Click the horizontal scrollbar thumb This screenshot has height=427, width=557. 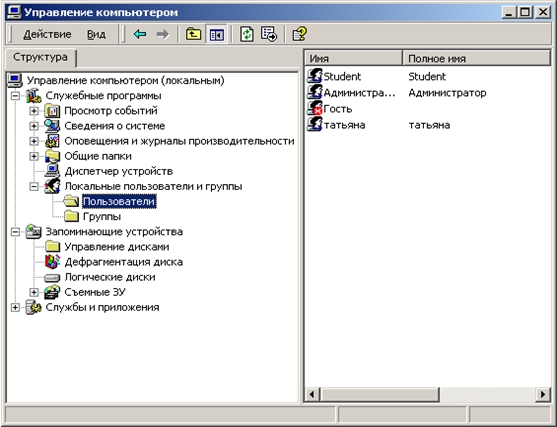(x=379, y=394)
